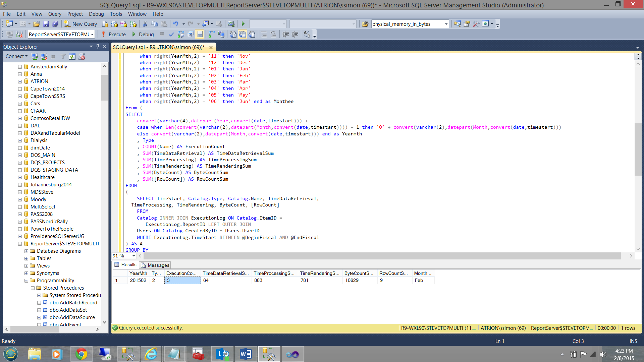The height and width of the screenshot is (362, 644).
Task: Click the Disconnect server icon in Object Explorer
Action: pyautogui.click(x=44, y=56)
